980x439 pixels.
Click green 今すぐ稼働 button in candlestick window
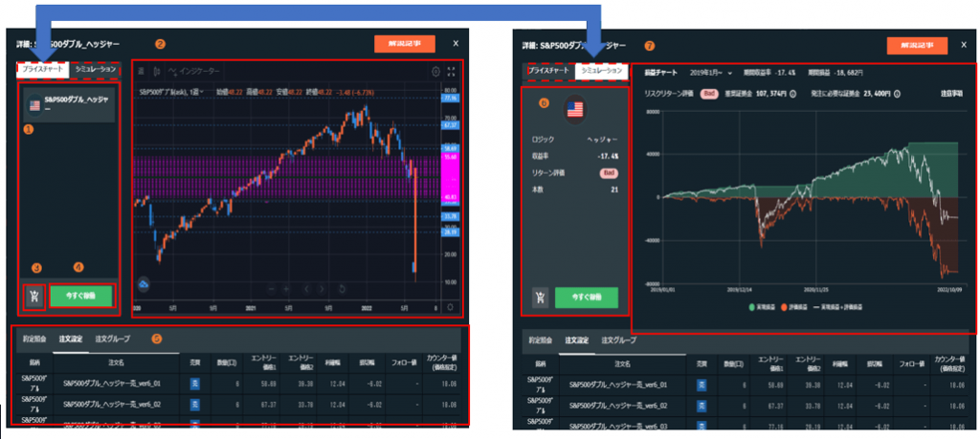[81, 296]
